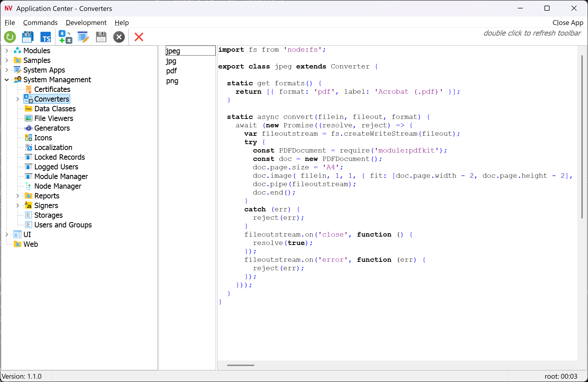
Task: Expand the UI tree node
Action: [7, 235]
